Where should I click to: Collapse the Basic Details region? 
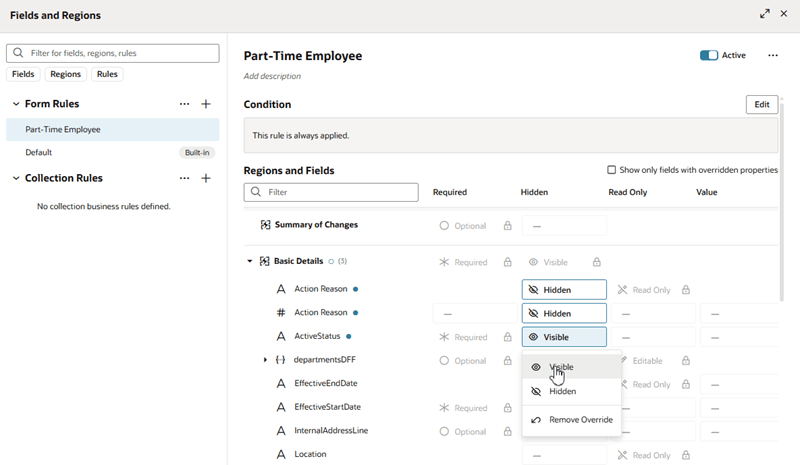pyautogui.click(x=250, y=262)
